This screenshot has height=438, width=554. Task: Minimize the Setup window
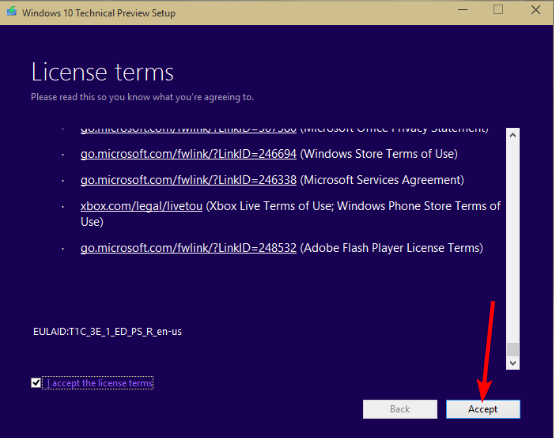(463, 10)
